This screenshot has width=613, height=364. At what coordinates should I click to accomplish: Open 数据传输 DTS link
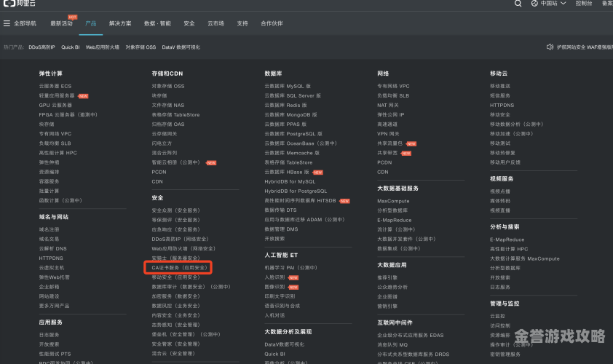pos(280,210)
